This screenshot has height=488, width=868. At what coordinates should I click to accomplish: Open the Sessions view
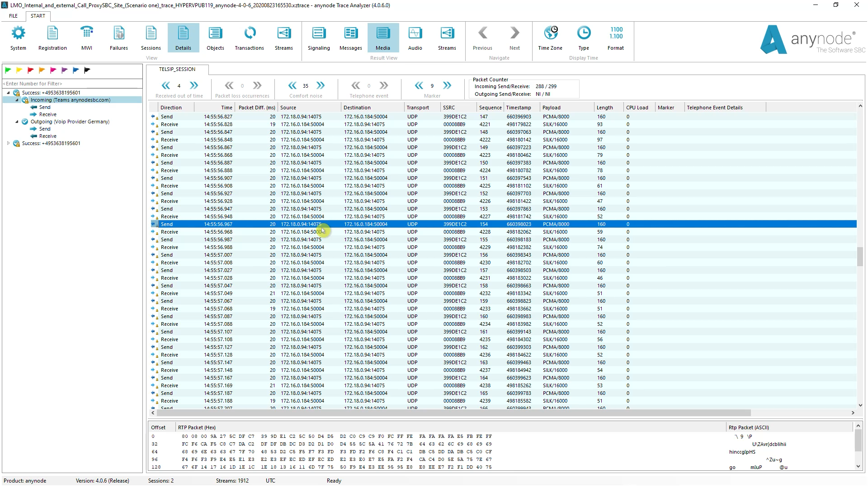coord(151,38)
